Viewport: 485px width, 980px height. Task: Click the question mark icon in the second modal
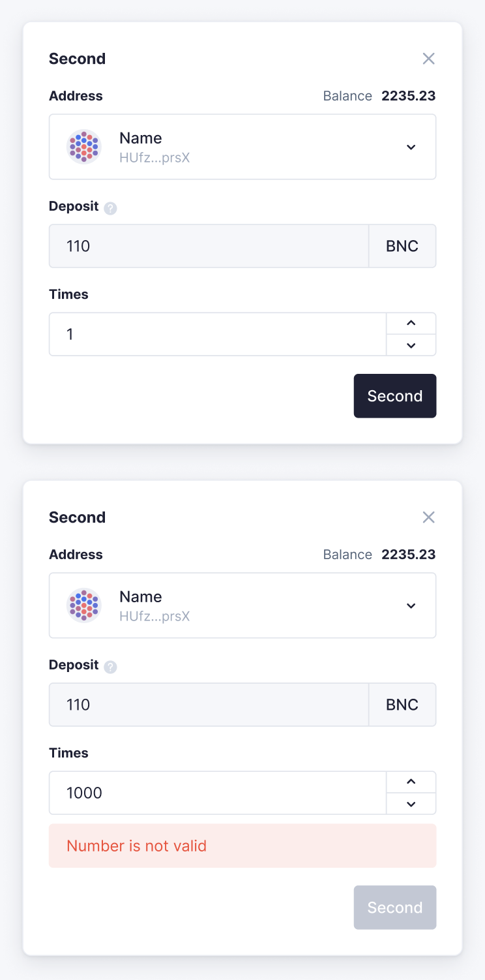click(110, 666)
